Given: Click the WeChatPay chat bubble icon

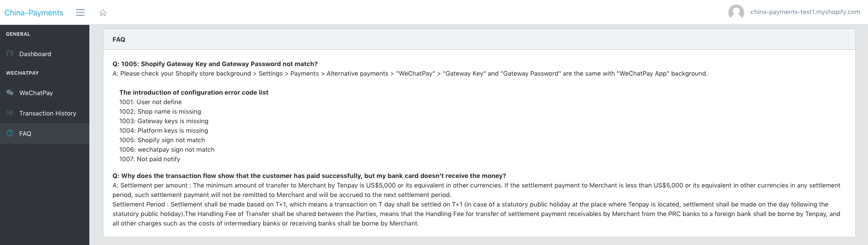Looking at the screenshot, I should point(10,93).
